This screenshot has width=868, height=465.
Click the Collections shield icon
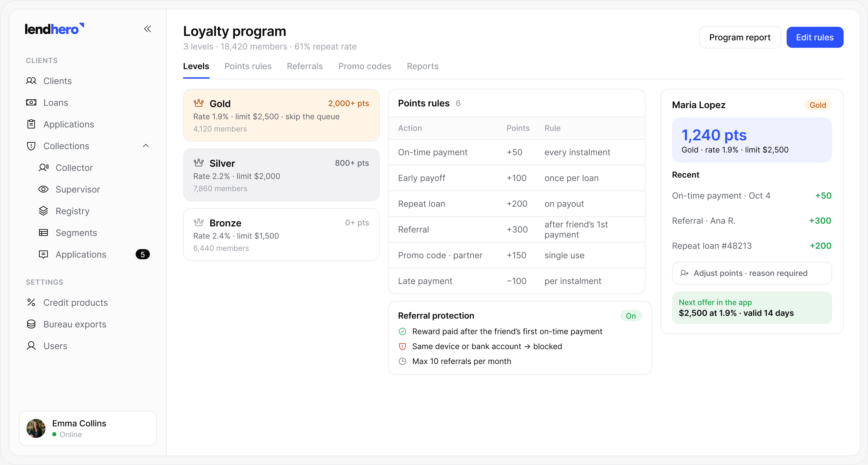point(31,146)
